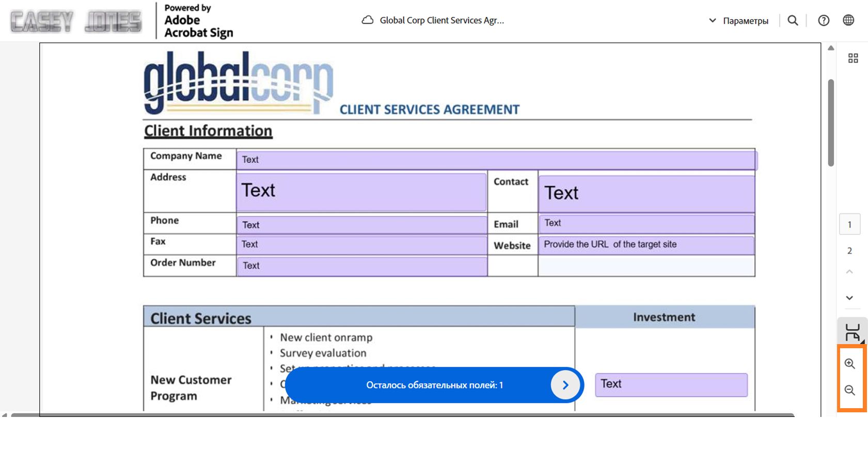Image resolution: width=868 pixels, height=465 pixels.
Task: Jump to page 2 in the page navigator
Action: tap(849, 251)
